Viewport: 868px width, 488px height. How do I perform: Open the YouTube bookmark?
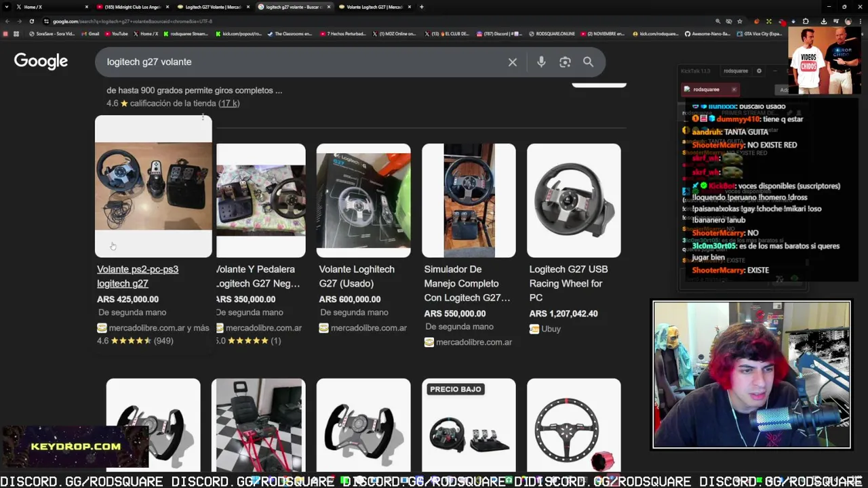click(116, 33)
